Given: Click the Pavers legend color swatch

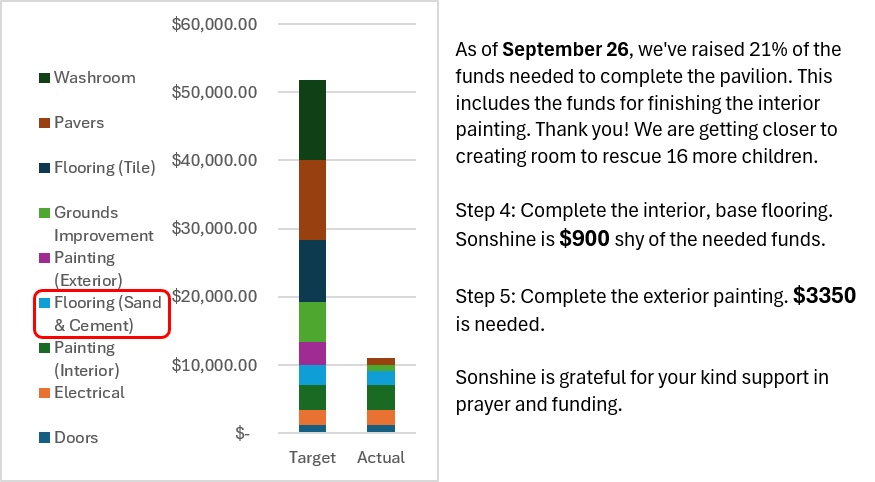Looking at the screenshot, I should (45, 123).
